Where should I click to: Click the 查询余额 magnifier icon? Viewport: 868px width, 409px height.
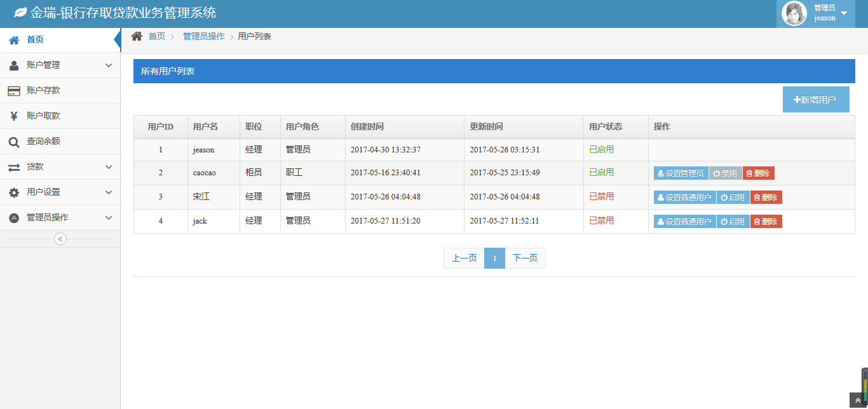click(14, 142)
